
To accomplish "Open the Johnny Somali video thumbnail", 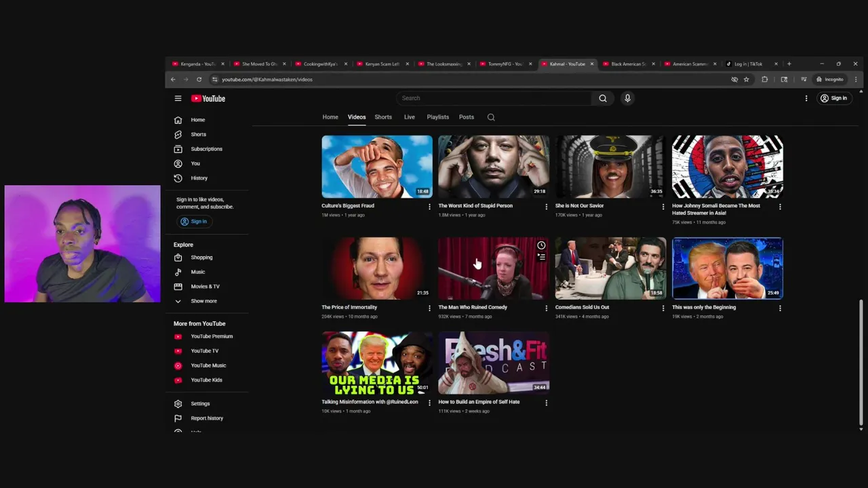I will tap(728, 167).
